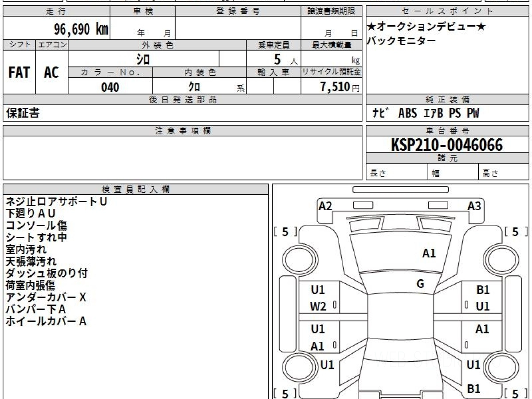Select the note アンダーカバーX

point(46,297)
